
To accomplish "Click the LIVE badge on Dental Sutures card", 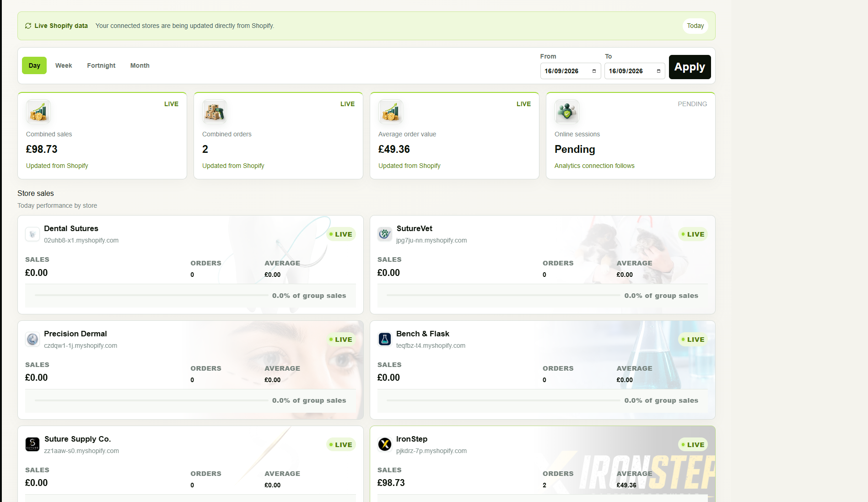I will [341, 234].
